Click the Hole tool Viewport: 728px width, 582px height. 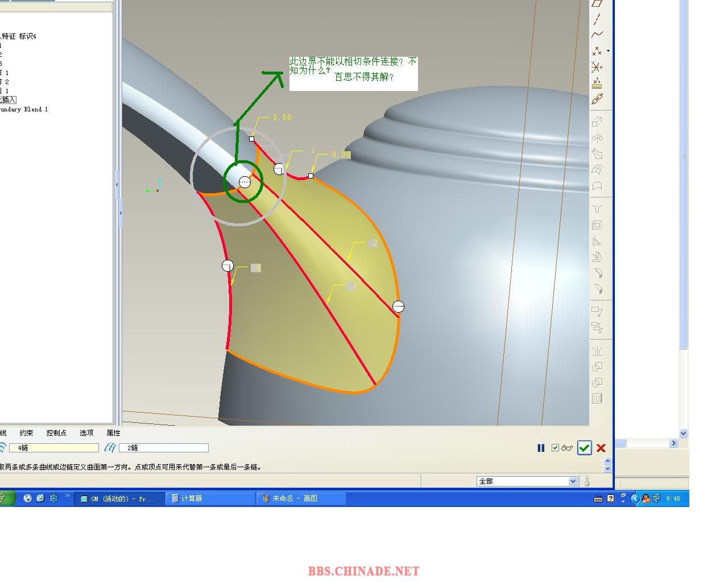point(597,209)
